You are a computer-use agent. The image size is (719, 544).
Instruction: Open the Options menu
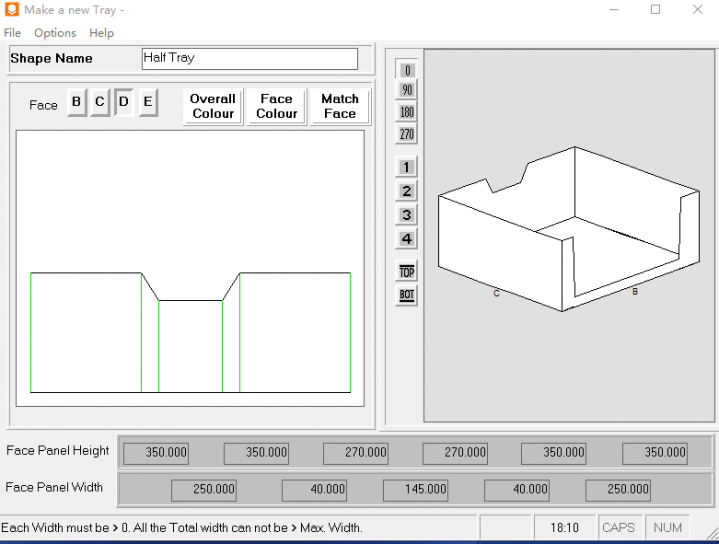55,33
